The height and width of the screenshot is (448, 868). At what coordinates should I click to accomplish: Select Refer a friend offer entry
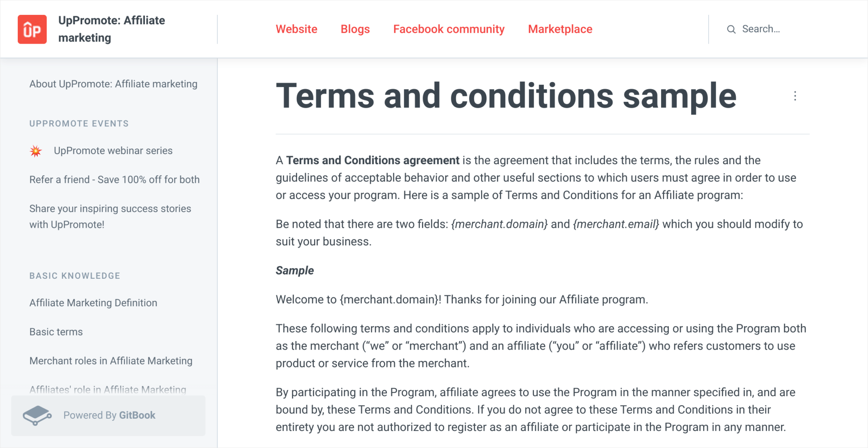tap(114, 179)
